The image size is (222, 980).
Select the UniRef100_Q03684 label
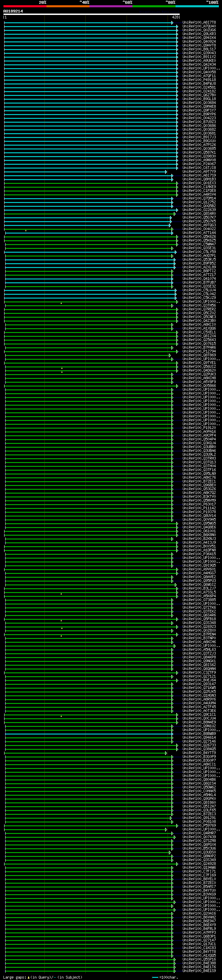click(x=199, y=103)
